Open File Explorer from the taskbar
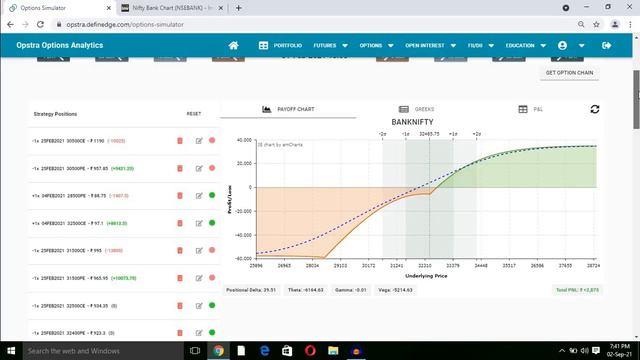640x360 pixels. [333, 351]
